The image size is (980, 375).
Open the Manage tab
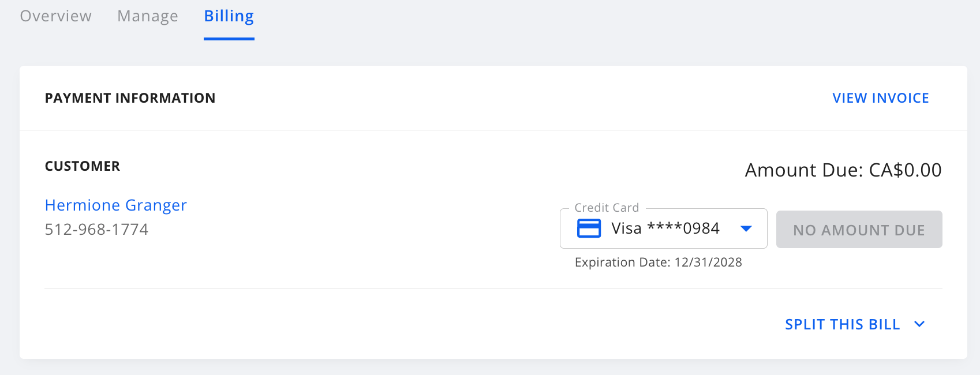click(x=148, y=16)
